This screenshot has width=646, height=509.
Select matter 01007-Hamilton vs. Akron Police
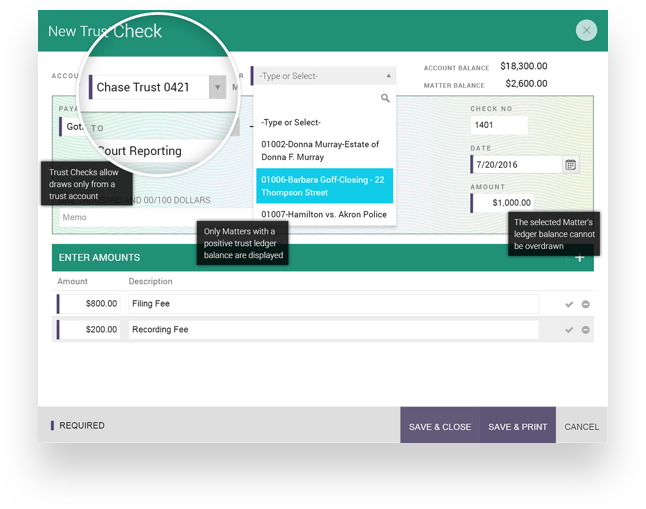click(x=324, y=214)
